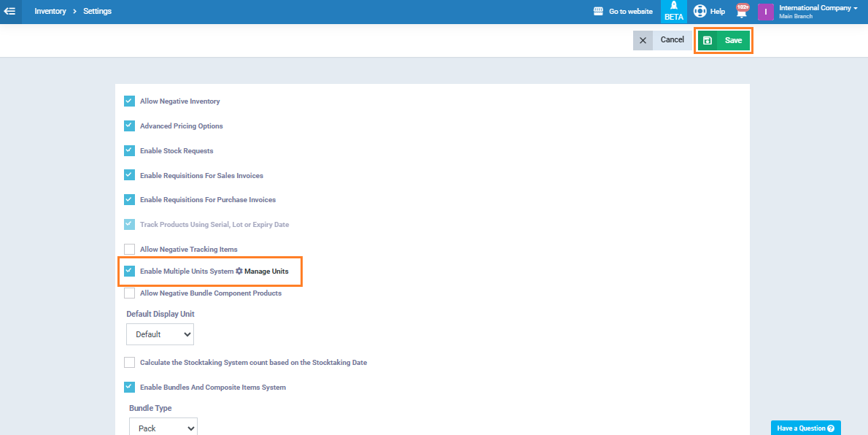Open the Go to website store icon
This screenshot has width=868, height=435.
[599, 12]
